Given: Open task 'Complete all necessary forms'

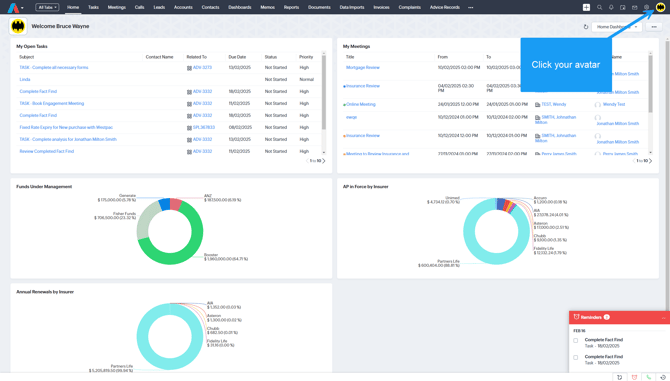Looking at the screenshot, I should coord(54,67).
